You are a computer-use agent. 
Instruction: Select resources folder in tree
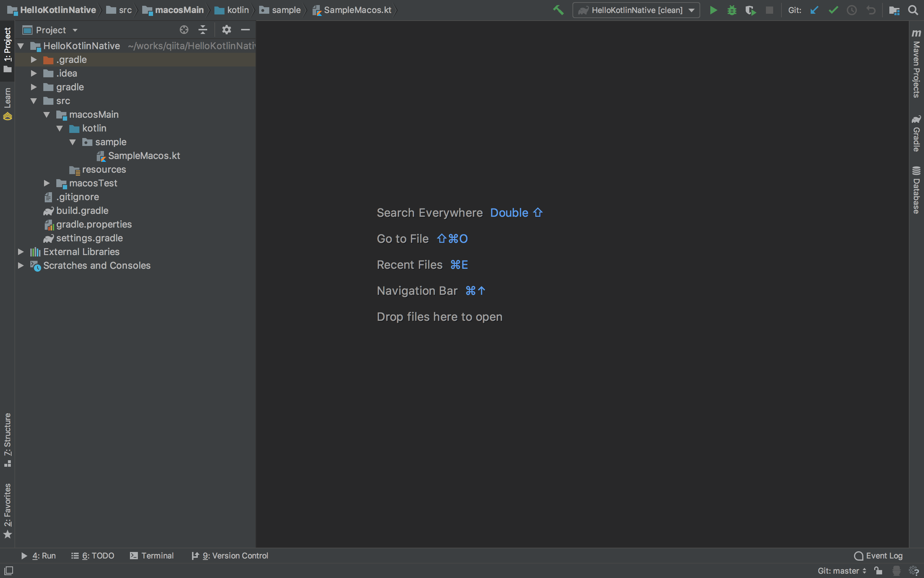[x=104, y=169]
